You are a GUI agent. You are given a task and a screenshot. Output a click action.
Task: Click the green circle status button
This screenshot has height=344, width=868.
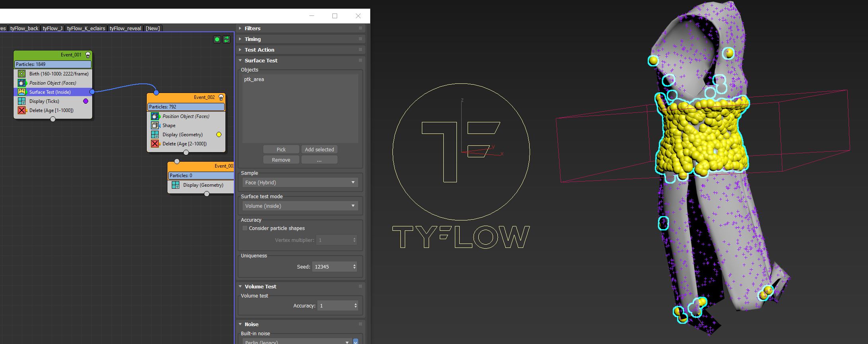tap(217, 39)
